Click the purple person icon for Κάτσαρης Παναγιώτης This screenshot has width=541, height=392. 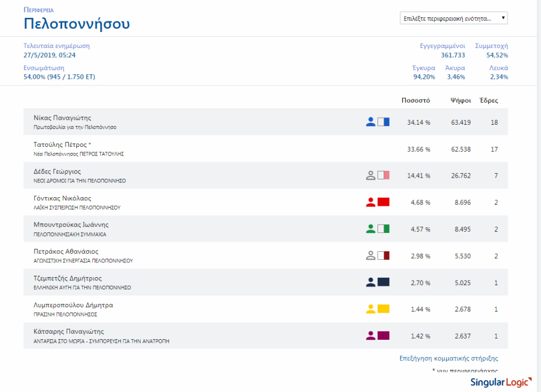point(370,336)
